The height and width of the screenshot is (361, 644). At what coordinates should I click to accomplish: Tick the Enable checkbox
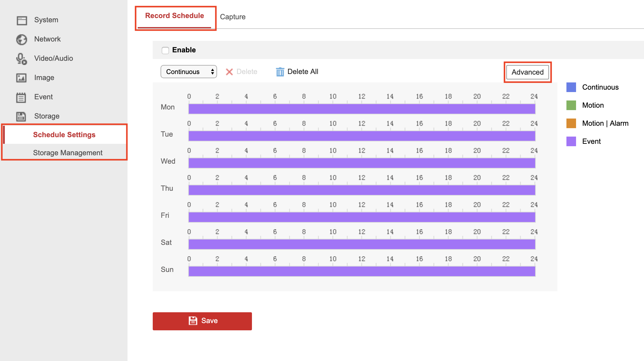click(x=165, y=50)
